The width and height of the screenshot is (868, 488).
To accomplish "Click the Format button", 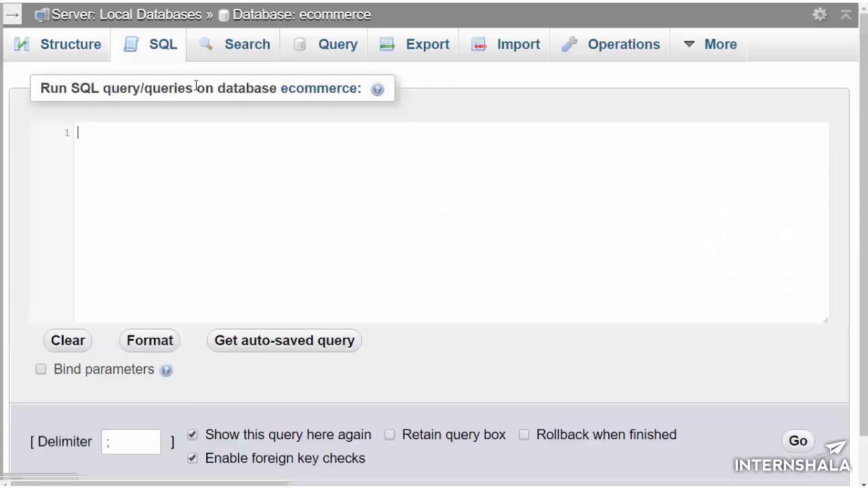I will click(150, 340).
